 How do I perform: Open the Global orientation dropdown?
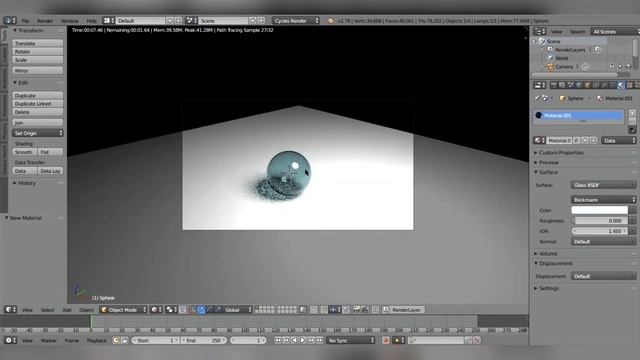(238, 310)
